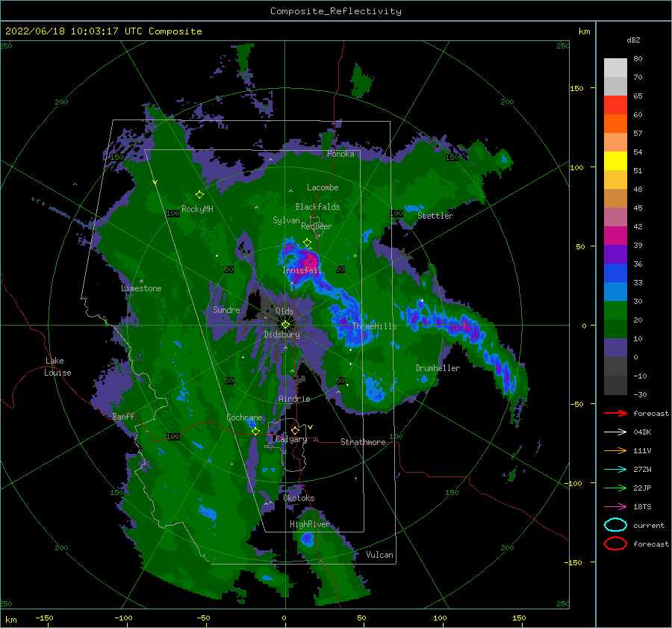This screenshot has width=672, height=628.
Task: Click the Drumheller city label
Action: pos(438,368)
